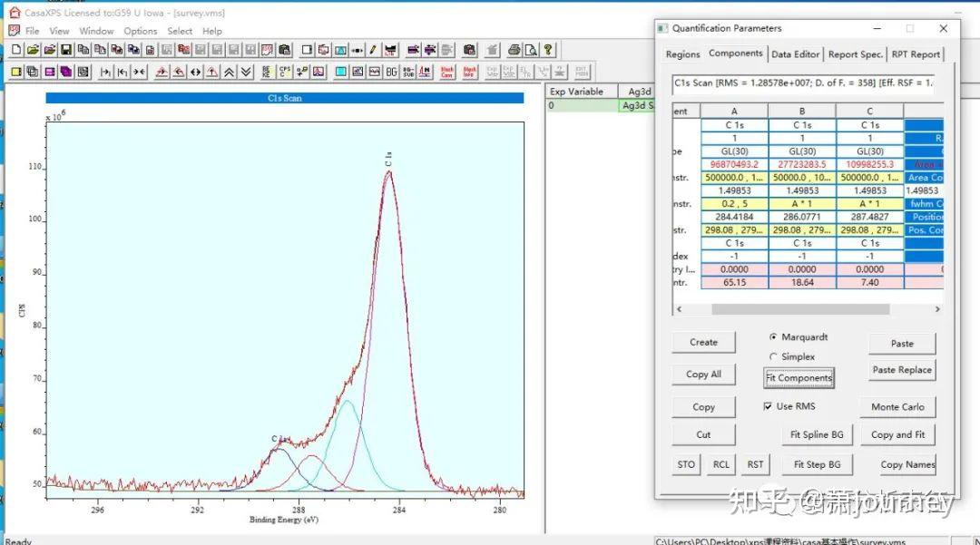The height and width of the screenshot is (545, 980).
Task: Click component A position value 284.4184
Action: (734, 217)
